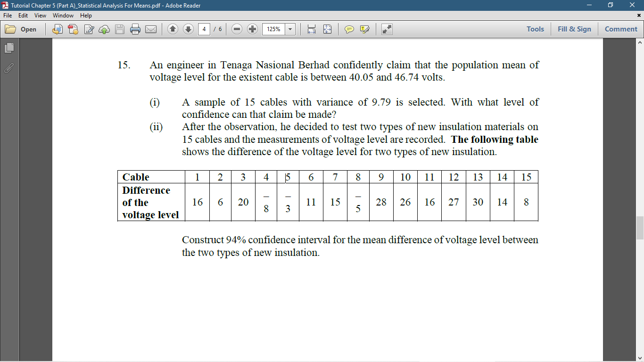Click the cloud upload icon
Image resolution: width=644 pixels, height=362 pixels.
point(104,29)
